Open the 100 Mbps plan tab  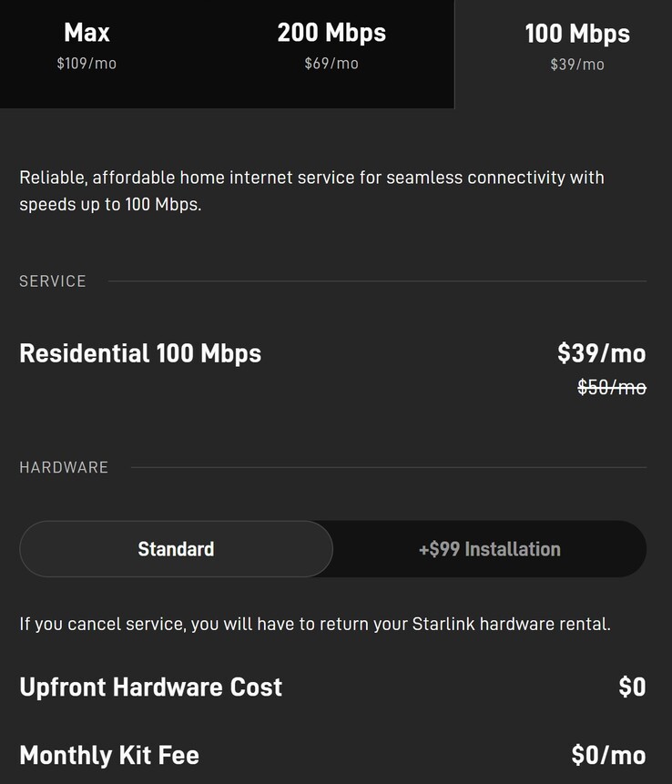(576, 44)
